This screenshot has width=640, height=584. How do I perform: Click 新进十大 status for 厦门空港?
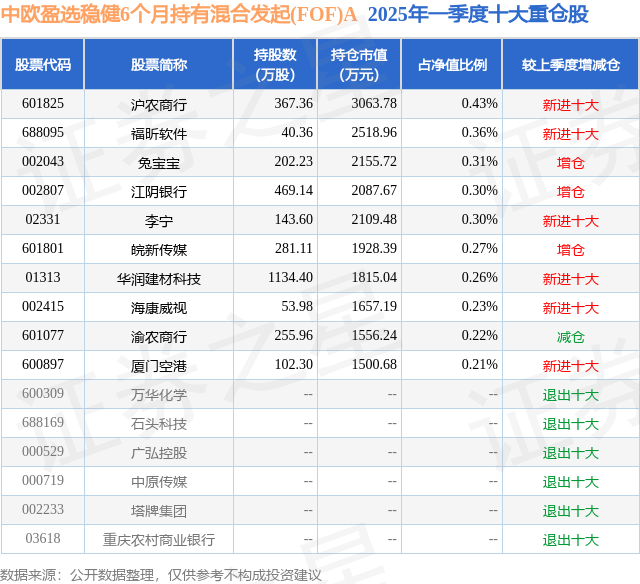point(571,366)
